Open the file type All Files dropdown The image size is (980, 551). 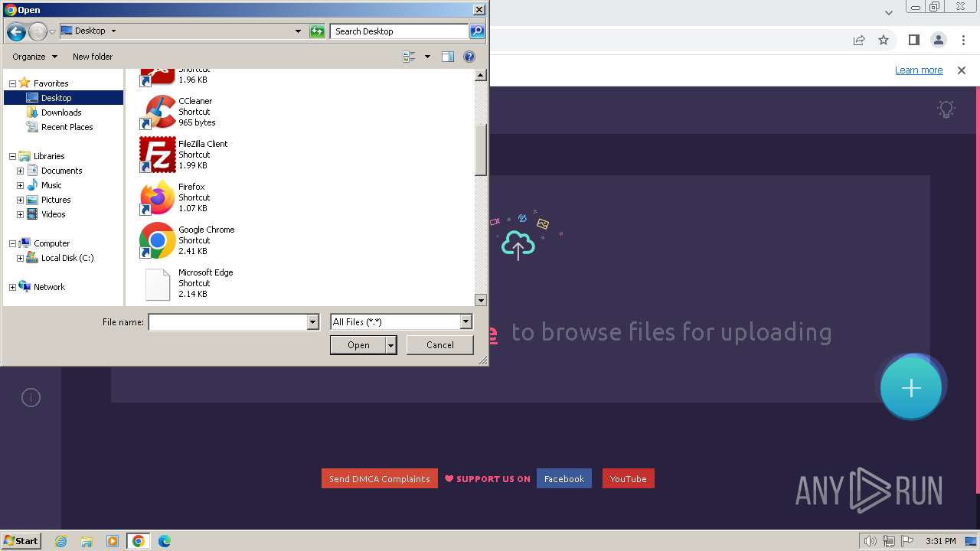click(465, 322)
